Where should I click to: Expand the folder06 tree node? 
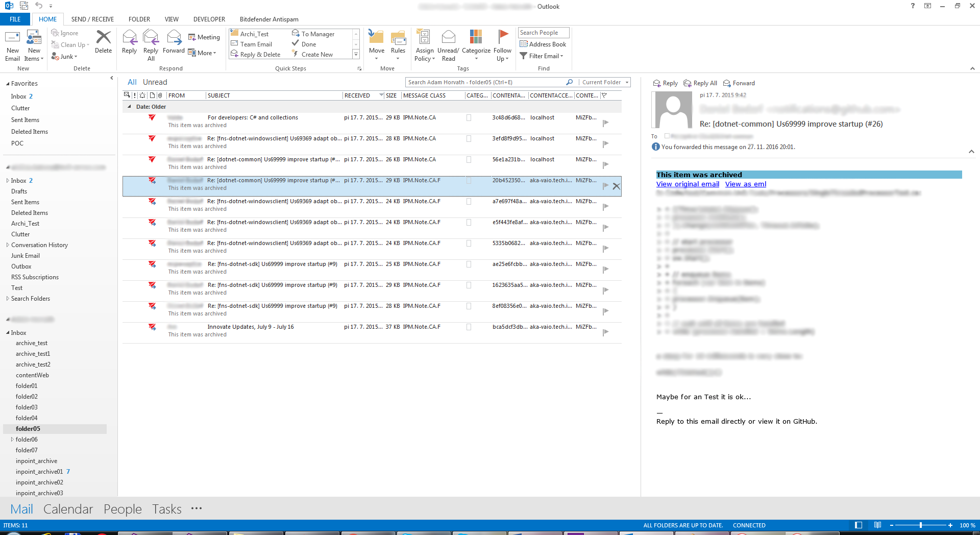pos(12,440)
